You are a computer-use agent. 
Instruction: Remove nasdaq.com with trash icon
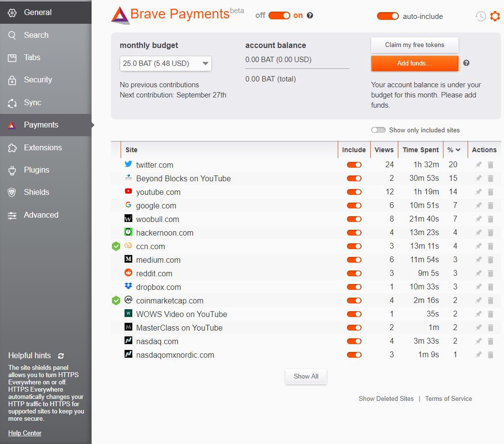point(490,341)
